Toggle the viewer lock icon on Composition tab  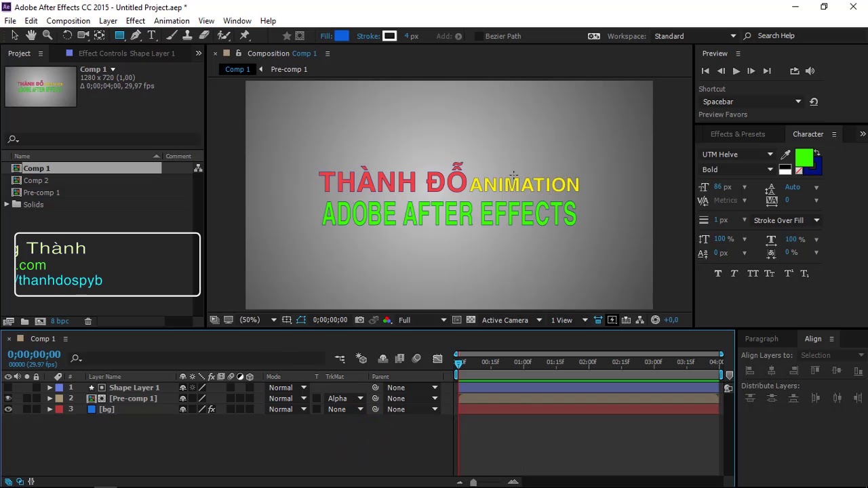click(238, 54)
